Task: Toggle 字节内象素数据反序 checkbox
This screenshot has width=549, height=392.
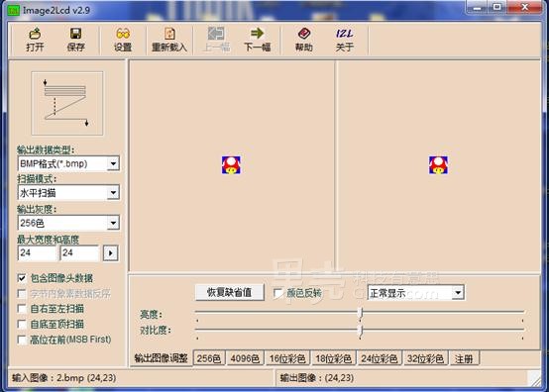Action: (22, 293)
